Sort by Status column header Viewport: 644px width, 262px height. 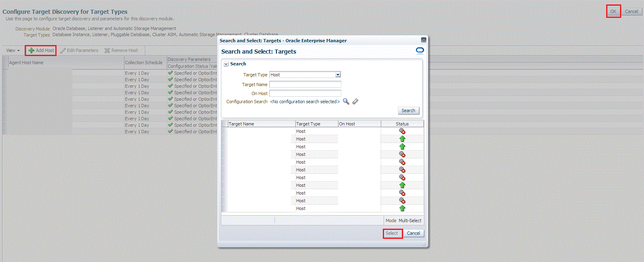coord(402,124)
